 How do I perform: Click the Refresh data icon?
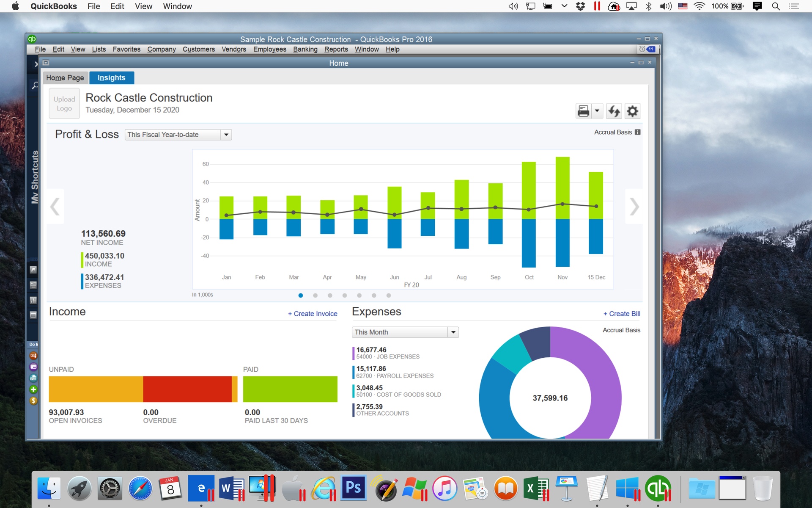click(614, 111)
